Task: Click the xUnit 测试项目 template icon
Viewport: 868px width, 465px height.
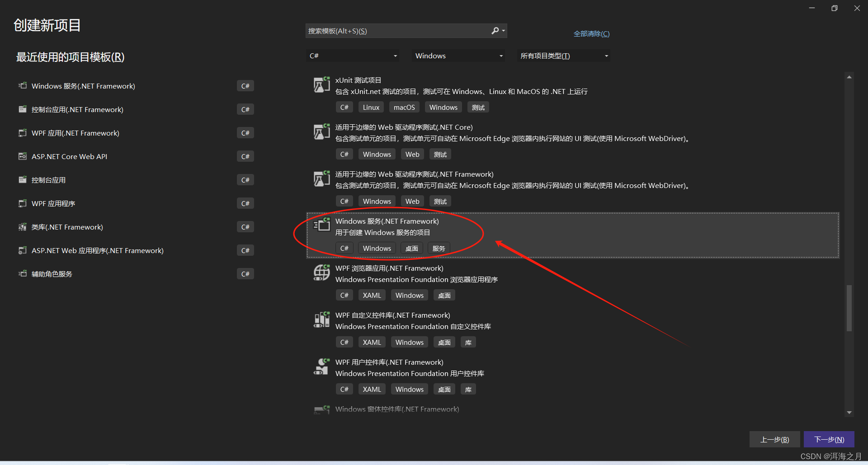Action: click(321, 85)
